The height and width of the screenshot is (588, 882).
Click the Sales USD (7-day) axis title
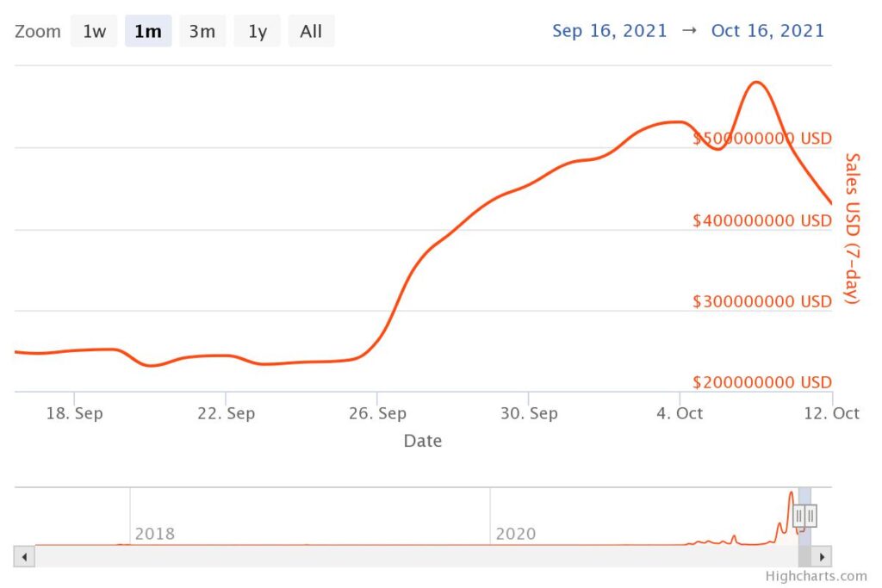tap(853, 228)
